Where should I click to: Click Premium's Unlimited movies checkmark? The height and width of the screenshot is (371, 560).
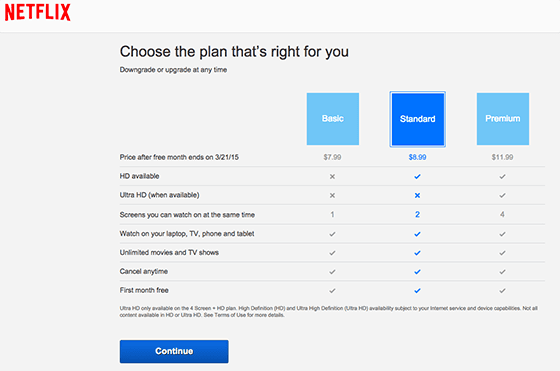[502, 253]
